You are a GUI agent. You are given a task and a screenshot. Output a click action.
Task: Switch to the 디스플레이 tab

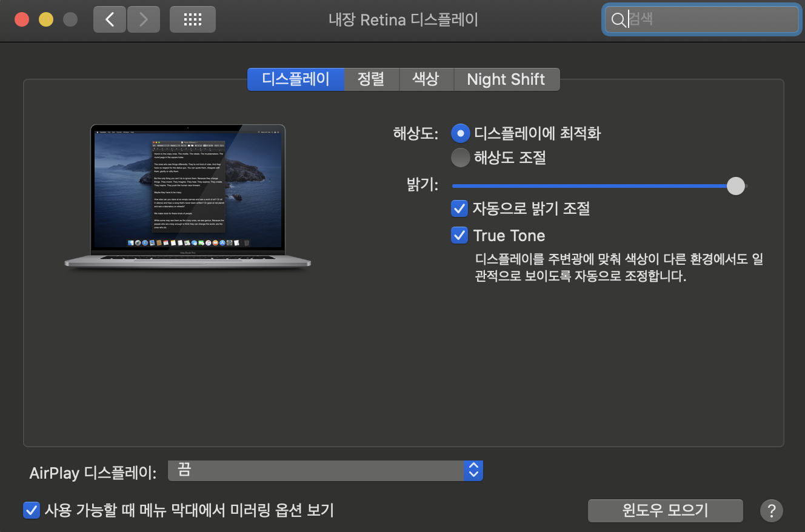(296, 79)
